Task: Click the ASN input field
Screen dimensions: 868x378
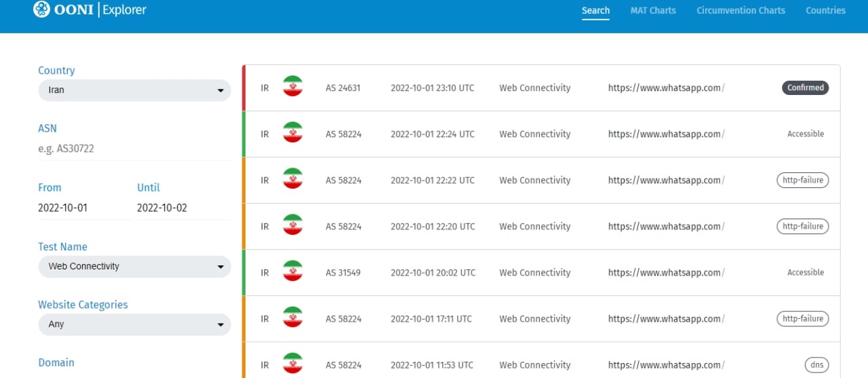Action: (134, 148)
